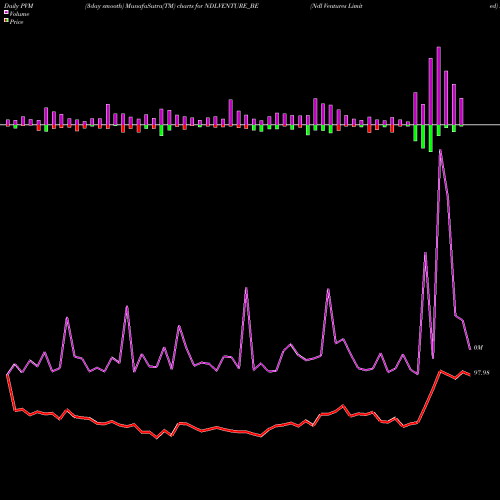Select the 'Volume' legend label

pyautogui.click(x=19, y=14)
